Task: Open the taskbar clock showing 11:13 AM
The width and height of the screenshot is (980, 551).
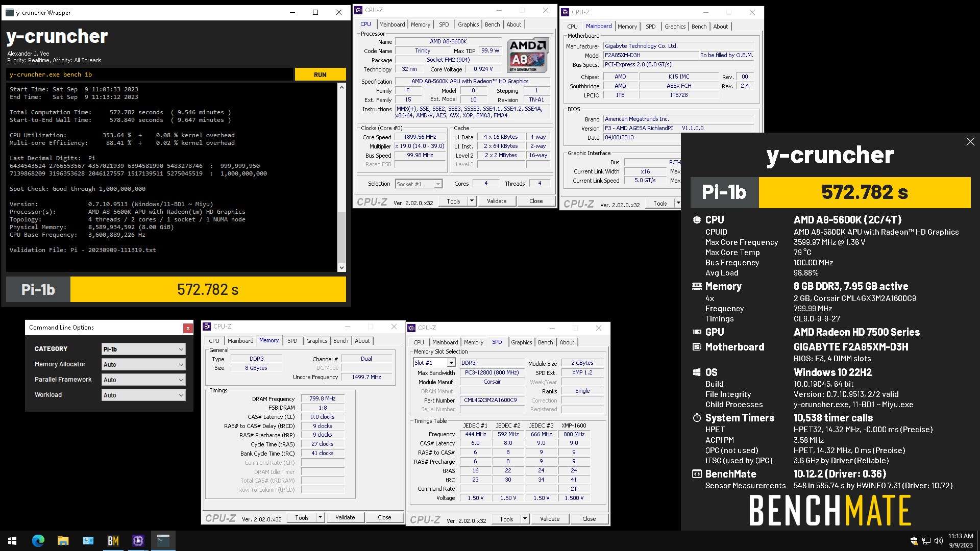Action: (x=961, y=541)
